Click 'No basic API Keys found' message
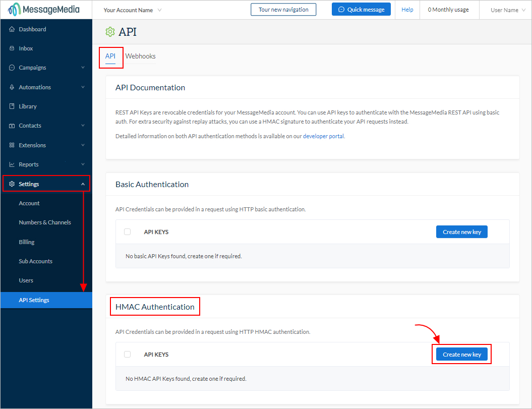 (x=184, y=256)
